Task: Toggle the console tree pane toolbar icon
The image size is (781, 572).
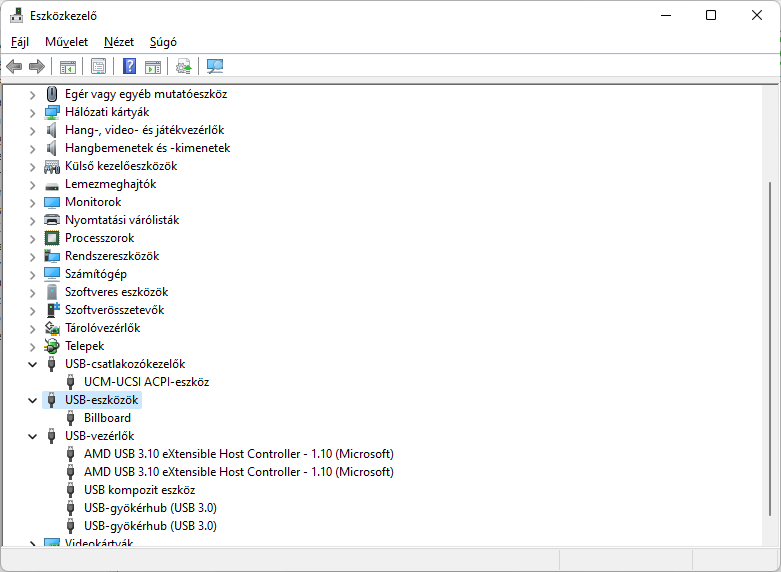Action: point(68,66)
